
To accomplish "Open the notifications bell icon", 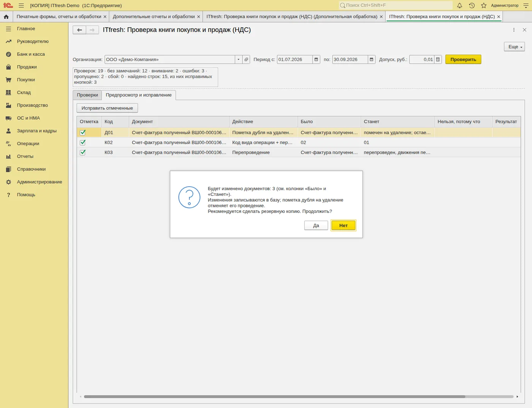I will [459, 5].
